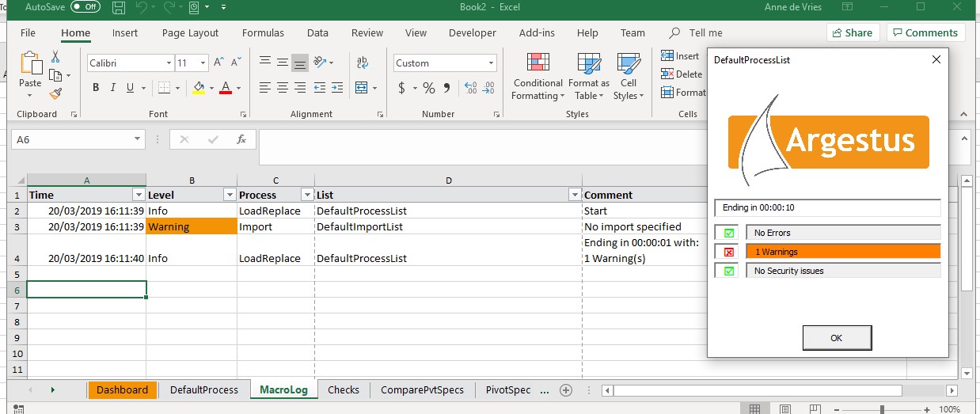Open the Custom number format dropdown
Screen dimensions: 980x414
coord(491,63)
